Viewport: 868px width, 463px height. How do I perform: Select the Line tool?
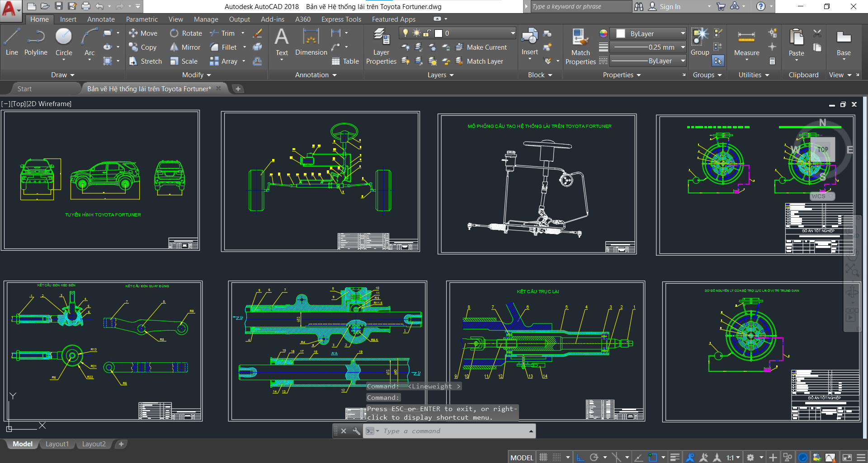[x=12, y=42]
